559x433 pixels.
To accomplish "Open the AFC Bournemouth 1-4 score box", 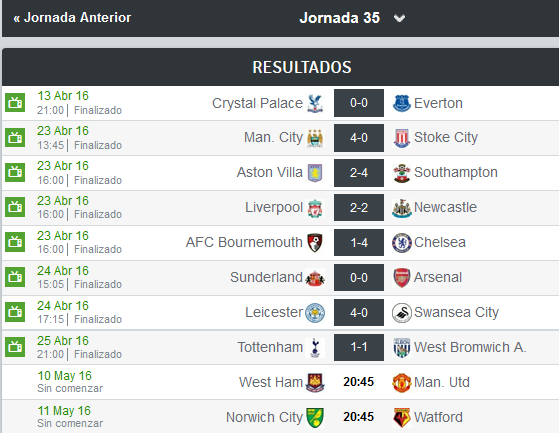I will (359, 242).
